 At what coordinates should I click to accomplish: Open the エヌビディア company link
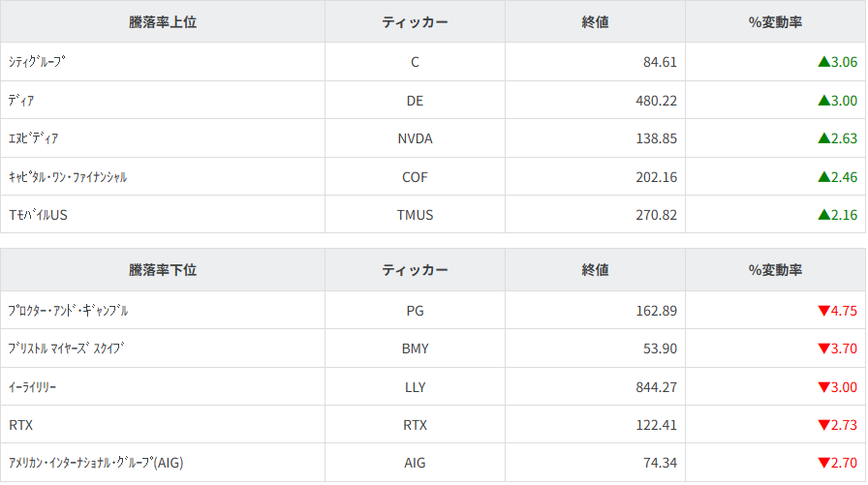pos(33,138)
